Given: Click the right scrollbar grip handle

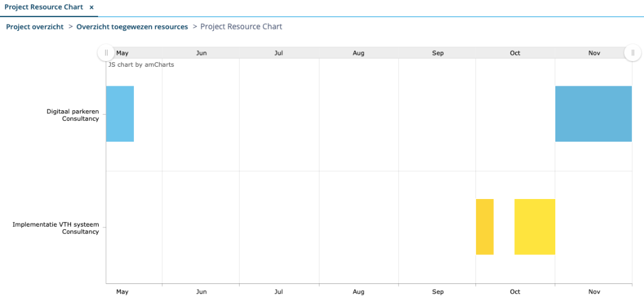Looking at the screenshot, I should (x=633, y=53).
